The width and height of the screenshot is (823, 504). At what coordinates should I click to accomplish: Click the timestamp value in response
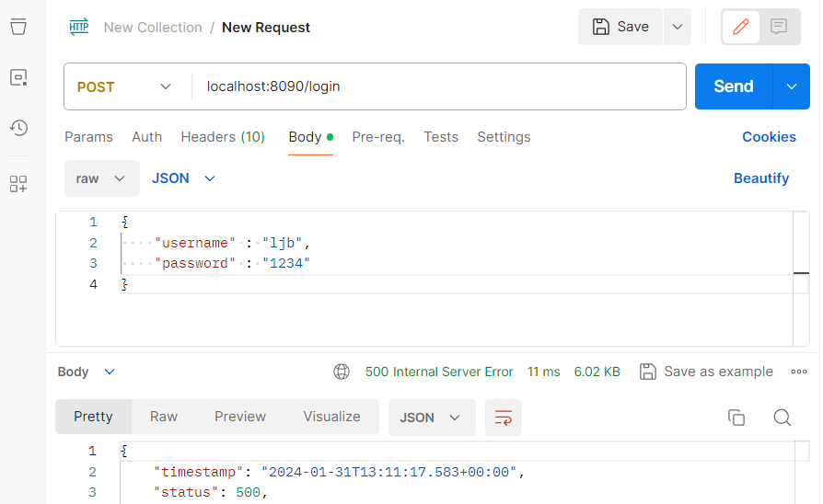(x=388, y=472)
